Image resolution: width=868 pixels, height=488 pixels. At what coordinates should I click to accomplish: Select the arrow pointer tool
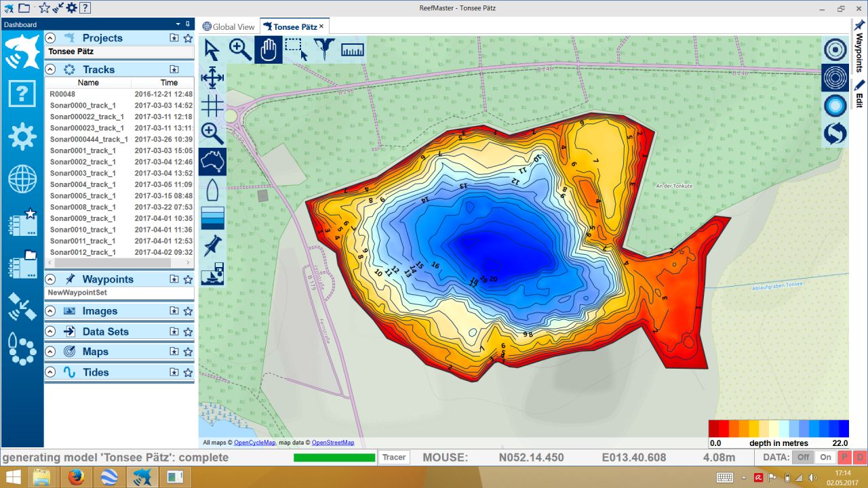point(212,50)
